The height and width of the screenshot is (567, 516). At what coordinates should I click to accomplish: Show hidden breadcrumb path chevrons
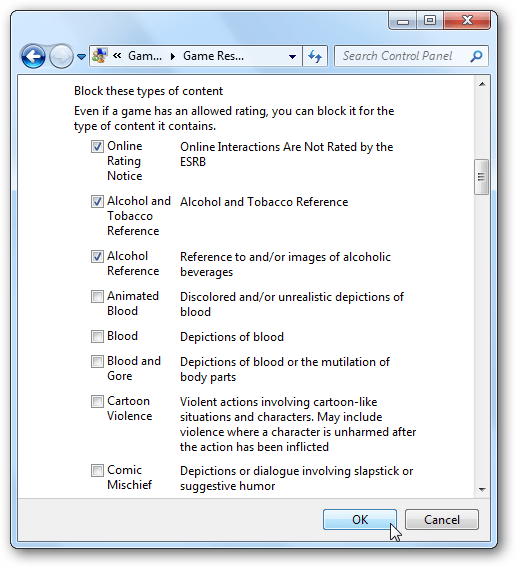click(117, 56)
